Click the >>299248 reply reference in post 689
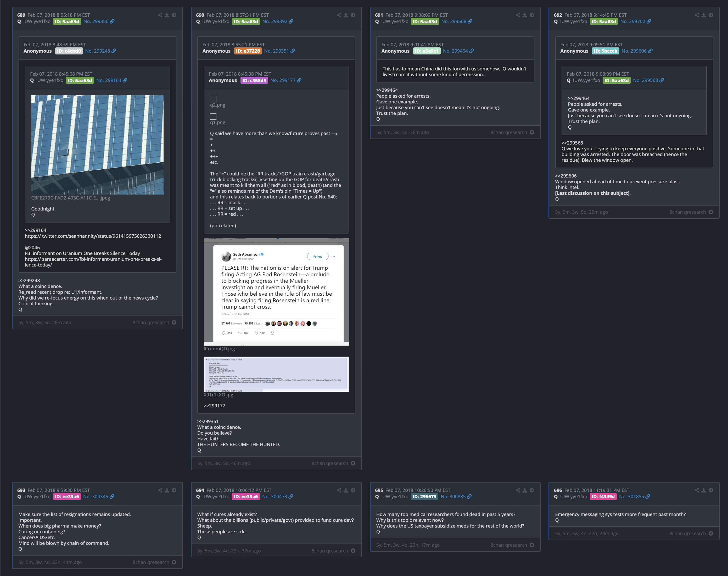 click(29, 281)
